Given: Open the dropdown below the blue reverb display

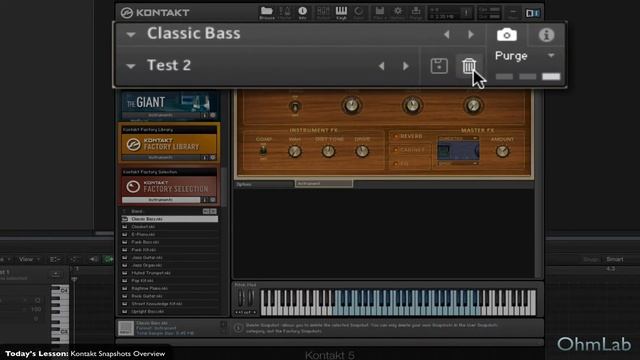Looking at the screenshot, I should [458, 163].
